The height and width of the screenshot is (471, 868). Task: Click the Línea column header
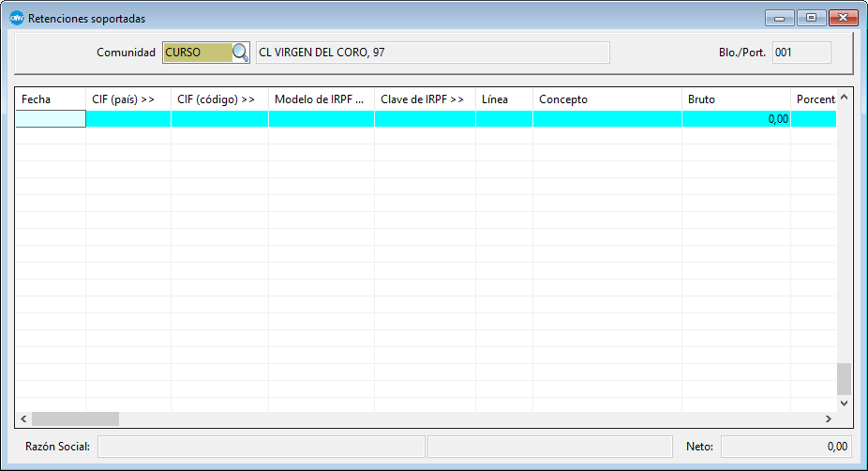coord(503,99)
